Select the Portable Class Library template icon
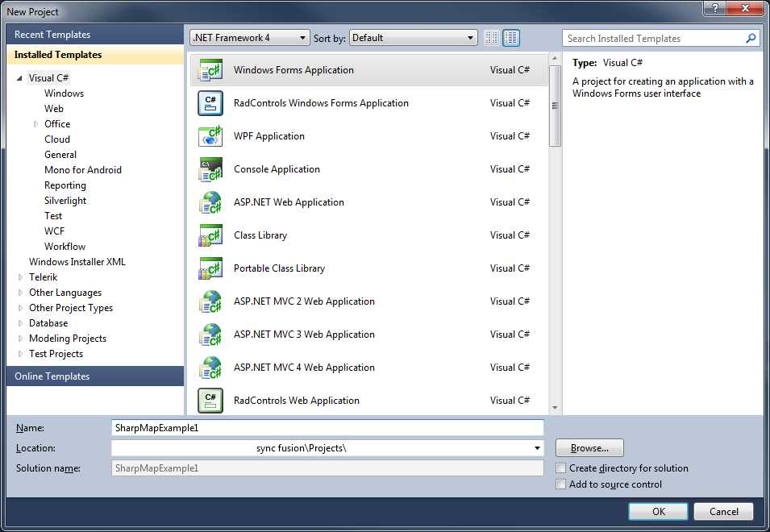The height and width of the screenshot is (532, 770). [210, 268]
